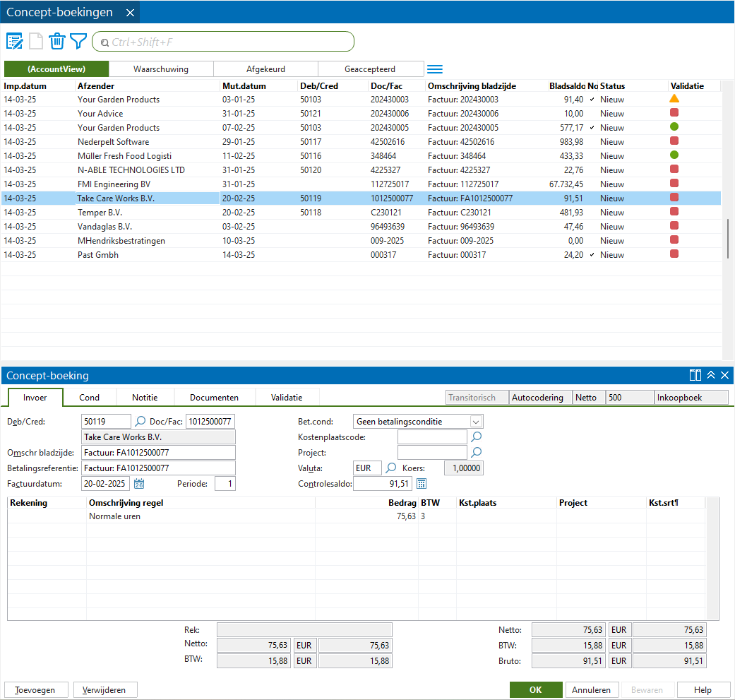Click the edit concept booking icon

[14, 42]
